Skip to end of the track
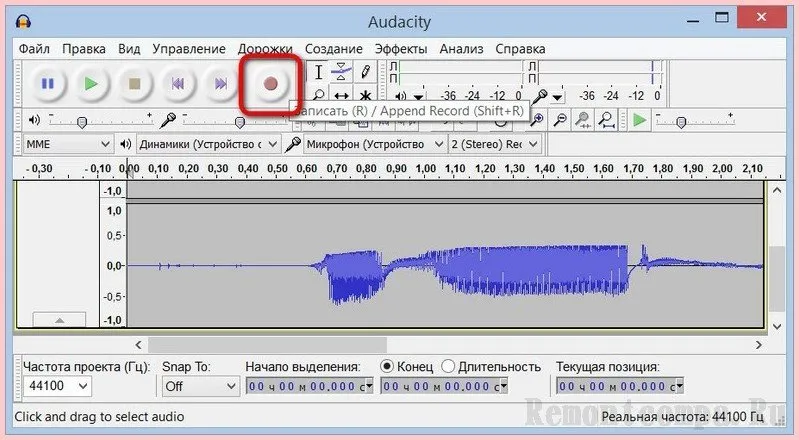Screen dimensions: 799x440 tap(221, 84)
